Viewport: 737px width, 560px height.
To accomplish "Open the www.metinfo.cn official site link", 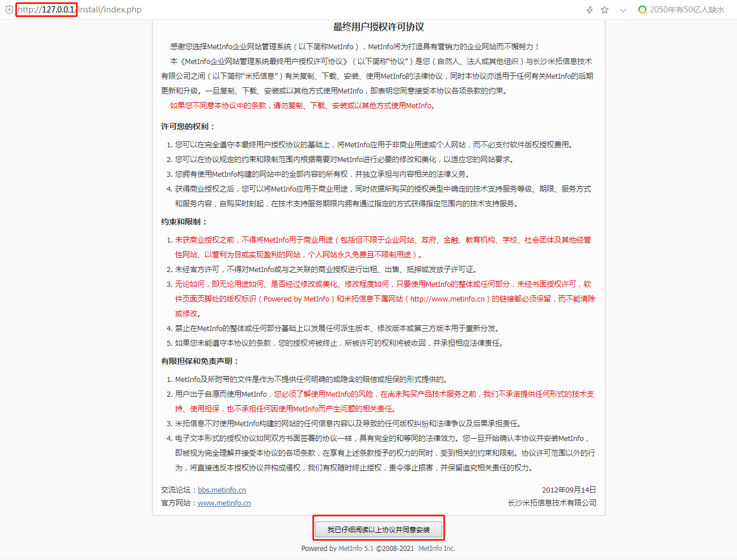I will coord(224,503).
